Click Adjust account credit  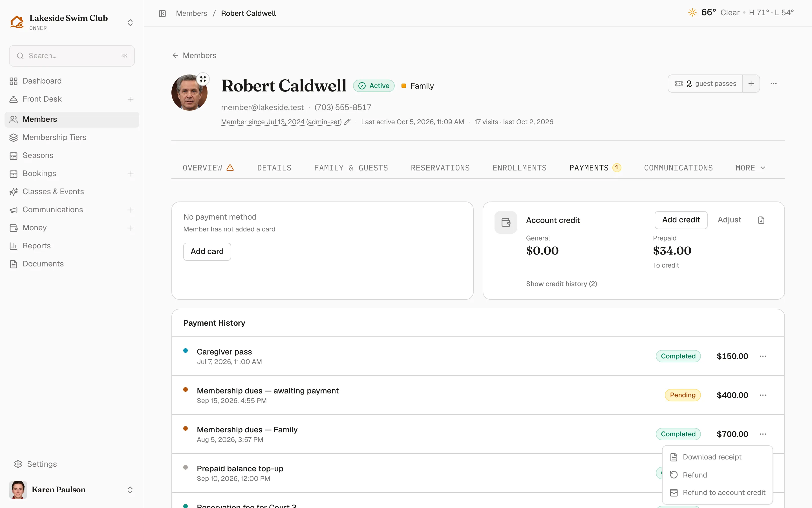pyautogui.click(x=729, y=220)
